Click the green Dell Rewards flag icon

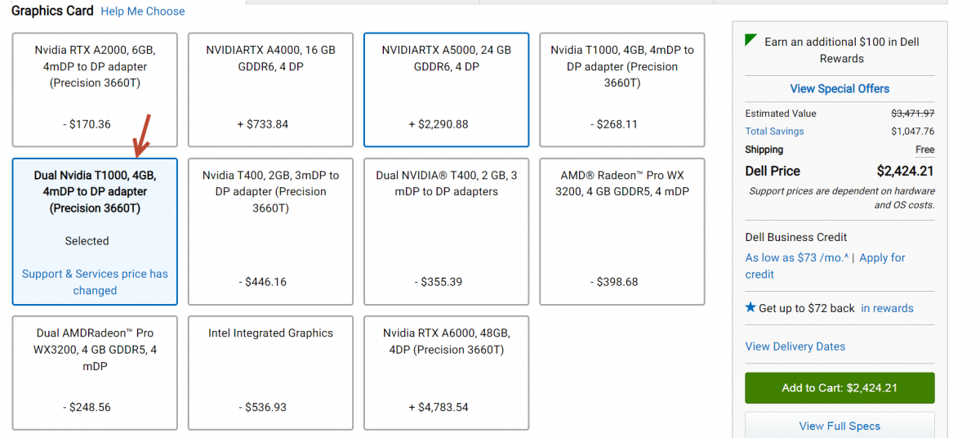[x=751, y=40]
